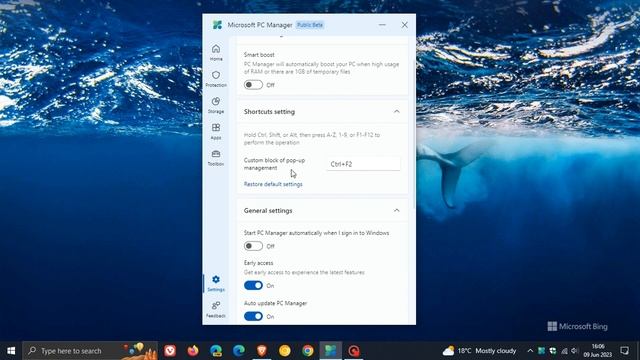Click the 'Auto update PC Manager' label
Viewport: 640px width, 360px height.
click(276, 303)
